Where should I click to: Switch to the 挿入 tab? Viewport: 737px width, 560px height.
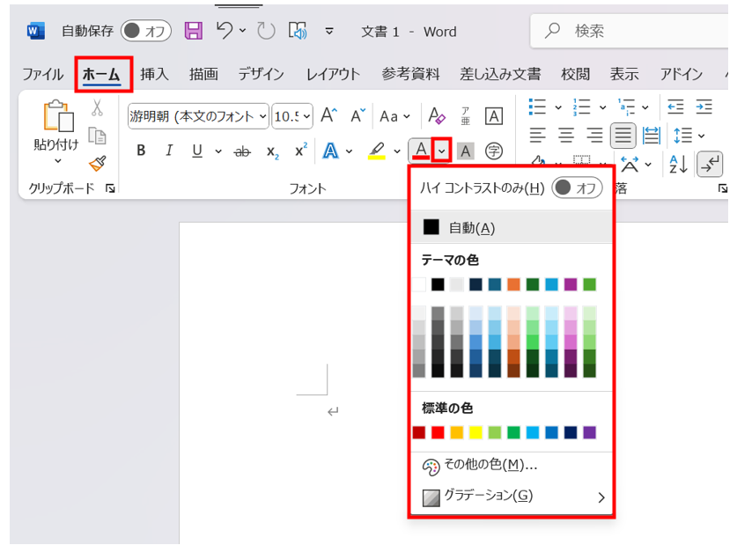click(154, 74)
